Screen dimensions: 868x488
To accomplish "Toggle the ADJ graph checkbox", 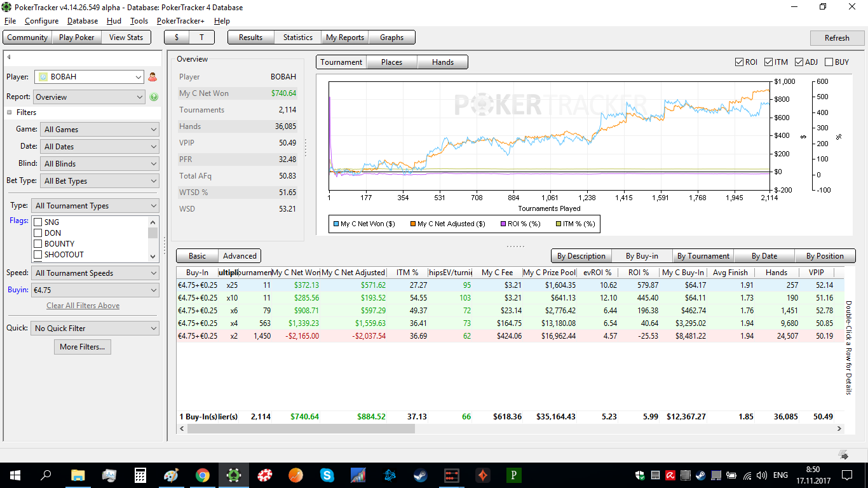I will [799, 62].
